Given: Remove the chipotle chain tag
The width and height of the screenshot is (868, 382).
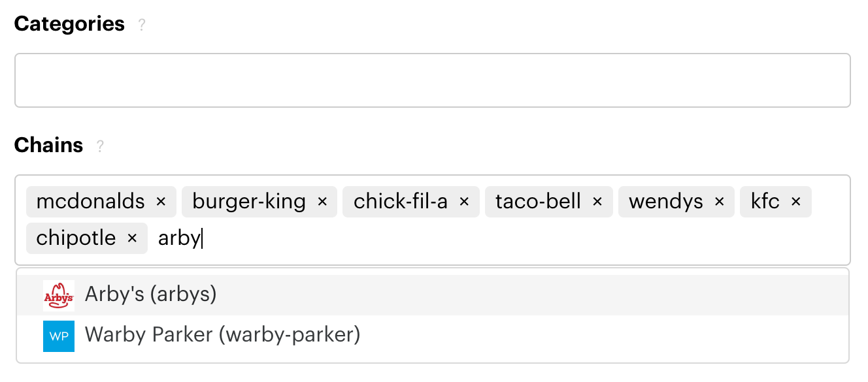Looking at the screenshot, I should tap(132, 238).
